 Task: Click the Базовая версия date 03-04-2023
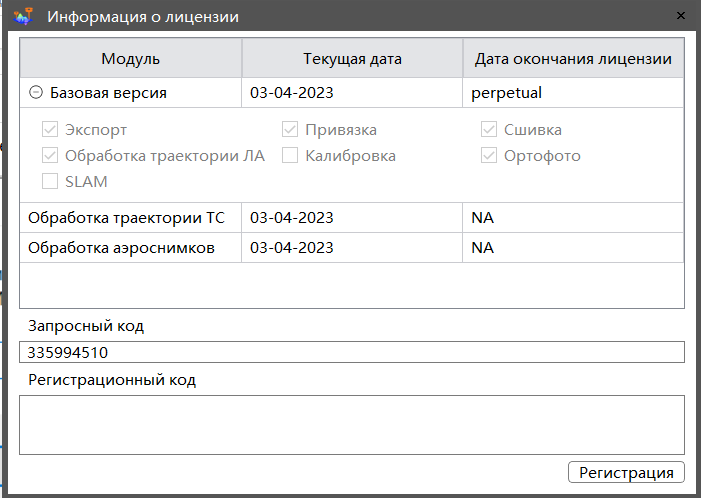[x=352, y=93]
